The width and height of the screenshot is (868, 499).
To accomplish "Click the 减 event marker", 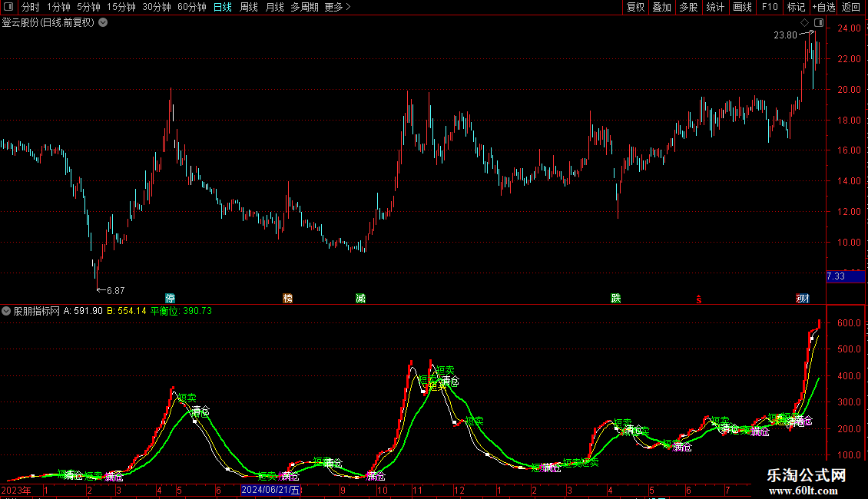I will pos(360,298).
